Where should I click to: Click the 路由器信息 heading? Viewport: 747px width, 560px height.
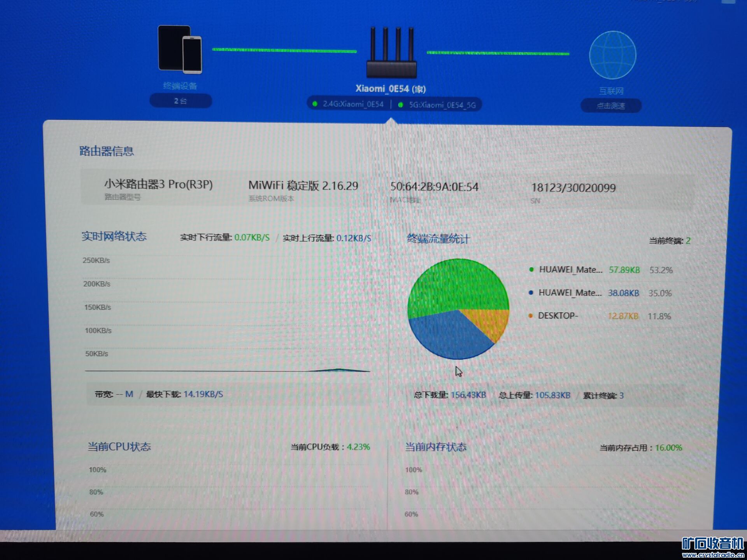click(x=107, y=151)
